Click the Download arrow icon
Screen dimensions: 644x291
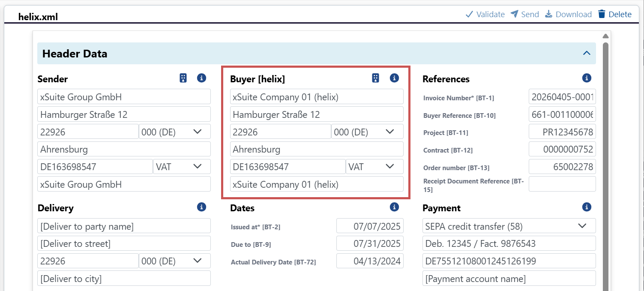[548, 14]
